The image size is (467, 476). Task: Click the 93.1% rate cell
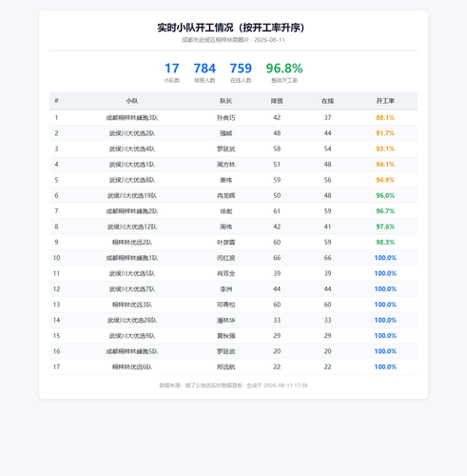(385, 149)
